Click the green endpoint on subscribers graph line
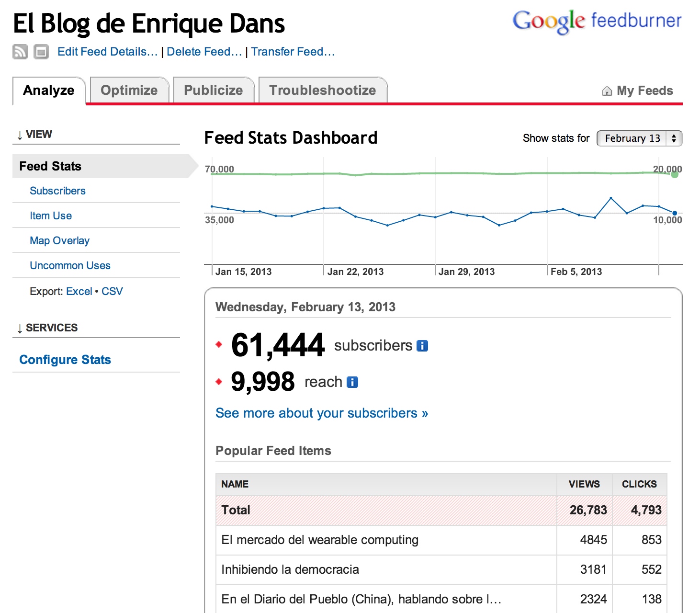 click(674, 175)
